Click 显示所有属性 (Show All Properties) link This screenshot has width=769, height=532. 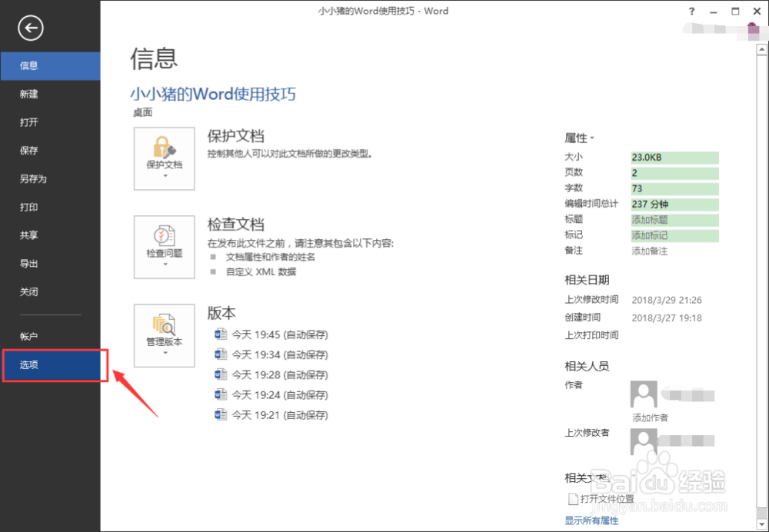pyautogui.click(x=591, y=520)
